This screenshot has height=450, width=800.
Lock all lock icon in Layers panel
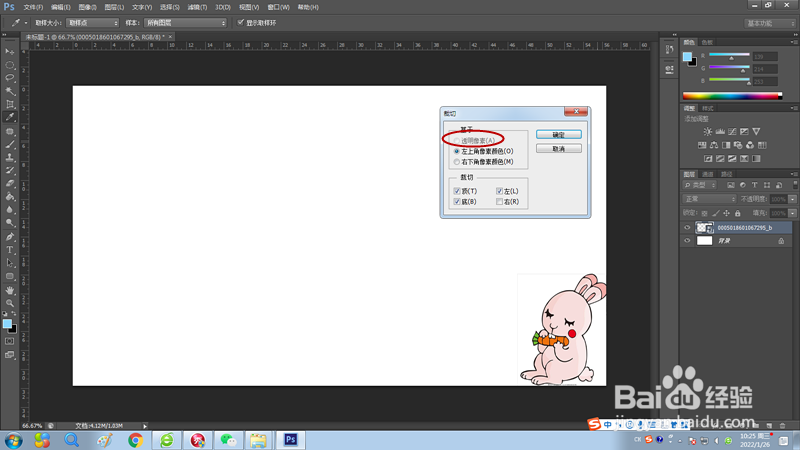coord(738,213)
